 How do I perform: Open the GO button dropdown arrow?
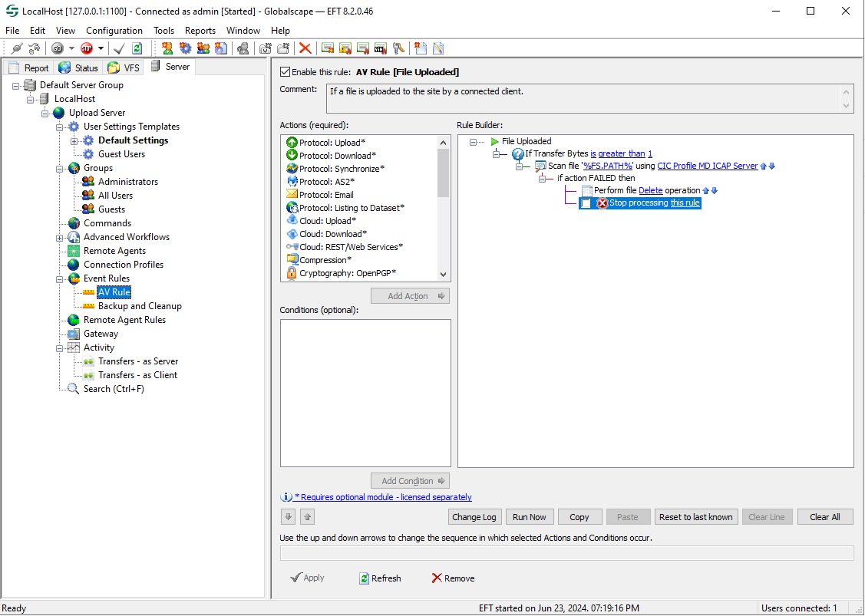(x=71, y=48)
